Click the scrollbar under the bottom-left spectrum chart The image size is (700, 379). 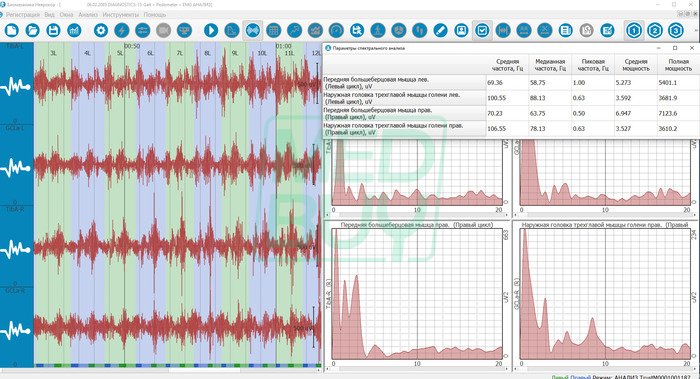417,369
